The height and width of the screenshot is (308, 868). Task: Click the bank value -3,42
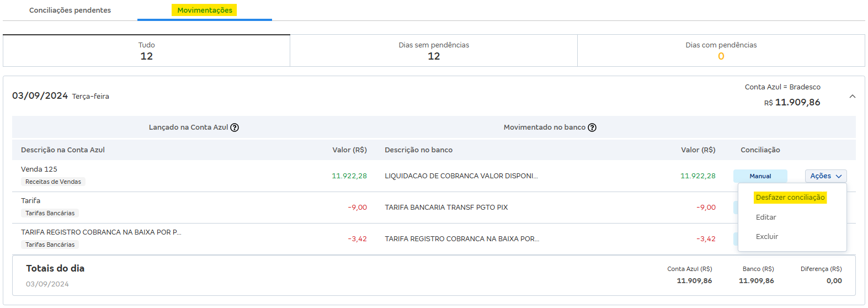706,239
